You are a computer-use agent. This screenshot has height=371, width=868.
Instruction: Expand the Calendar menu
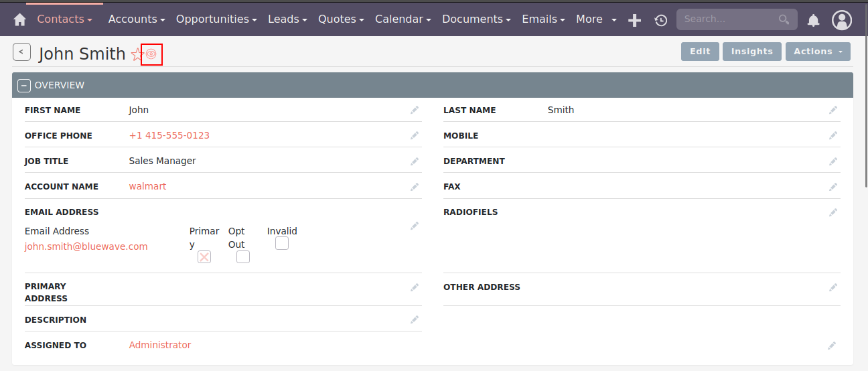tap(403, 19)
